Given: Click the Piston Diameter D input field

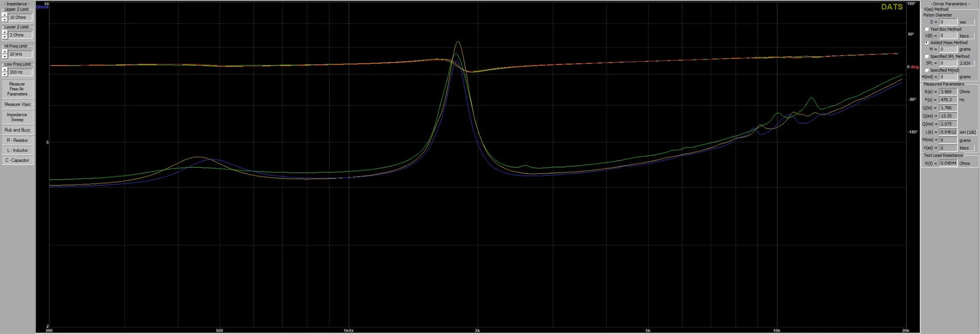Looking at the screenshot, I should pyautogui.click(x=948, y=22).
